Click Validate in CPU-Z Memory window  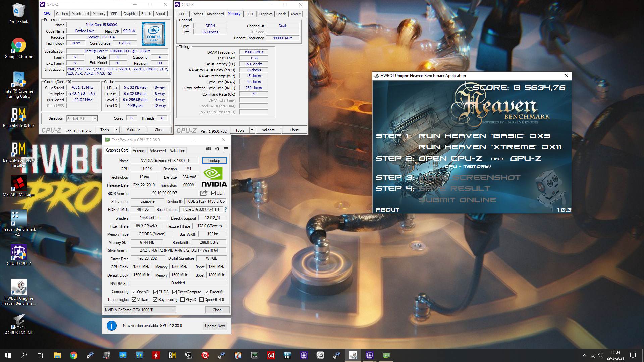(x=268, y=130)
